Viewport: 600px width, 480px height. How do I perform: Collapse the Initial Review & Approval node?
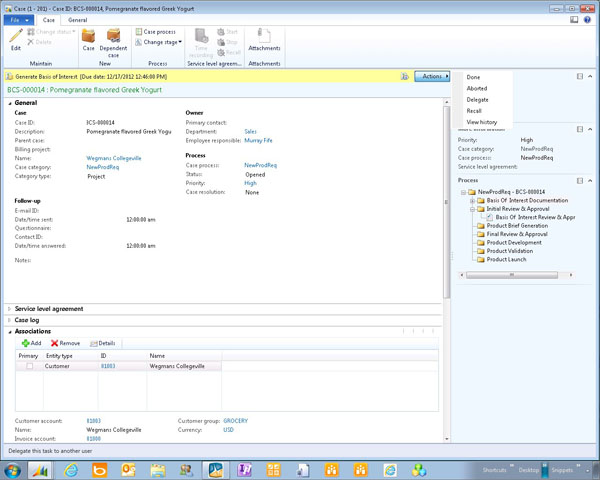pyautogui.click(x=471, y=208)
